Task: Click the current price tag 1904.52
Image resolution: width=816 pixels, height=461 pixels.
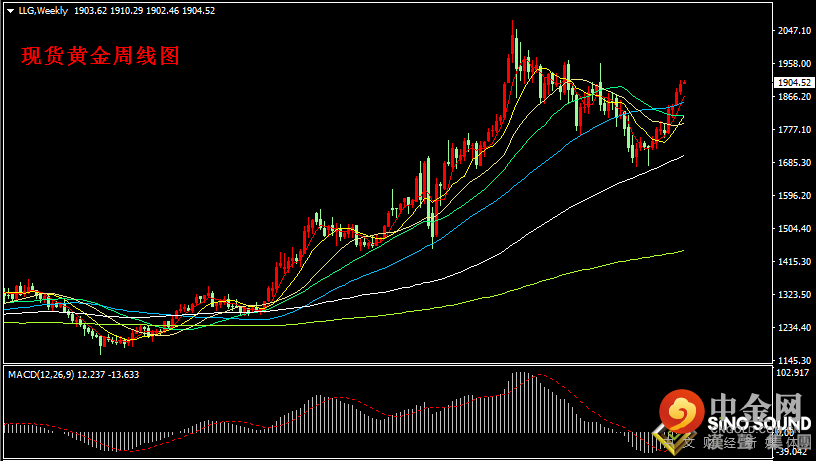Action: (793, 83)
